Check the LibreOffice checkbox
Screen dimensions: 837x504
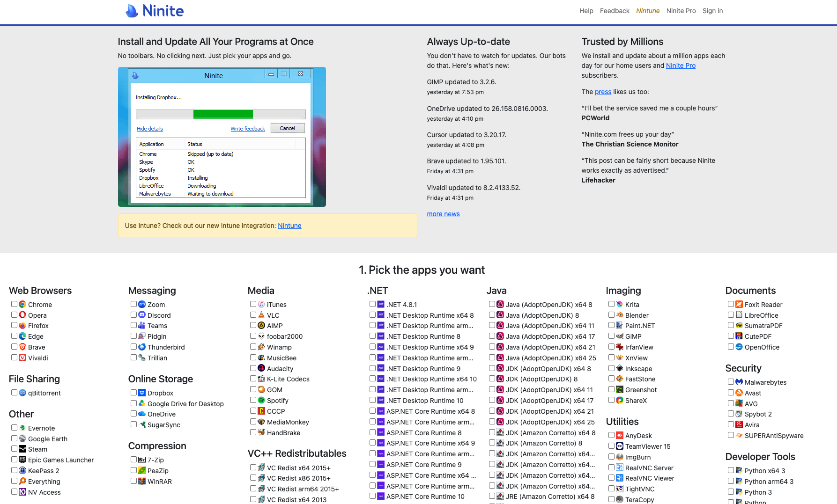[731, 315]
